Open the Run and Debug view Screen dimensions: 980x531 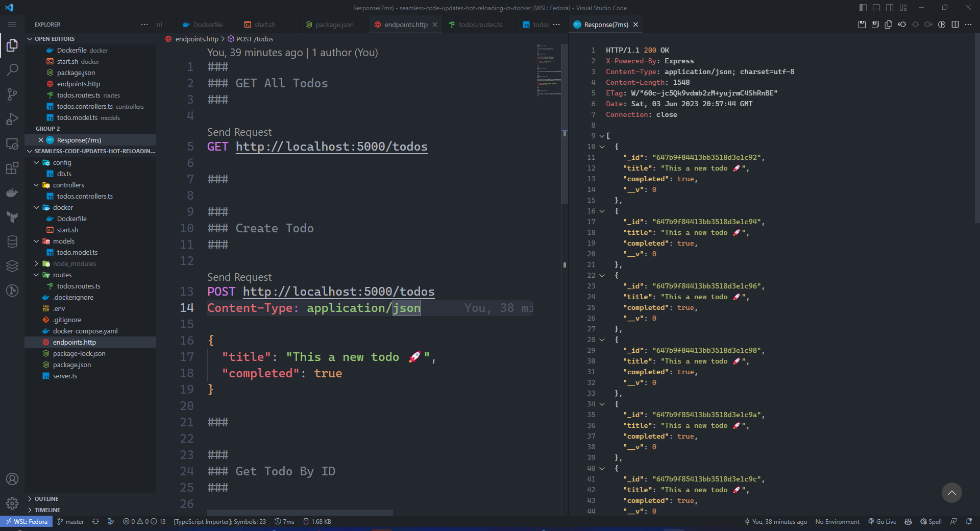click(x=12, y=119)
